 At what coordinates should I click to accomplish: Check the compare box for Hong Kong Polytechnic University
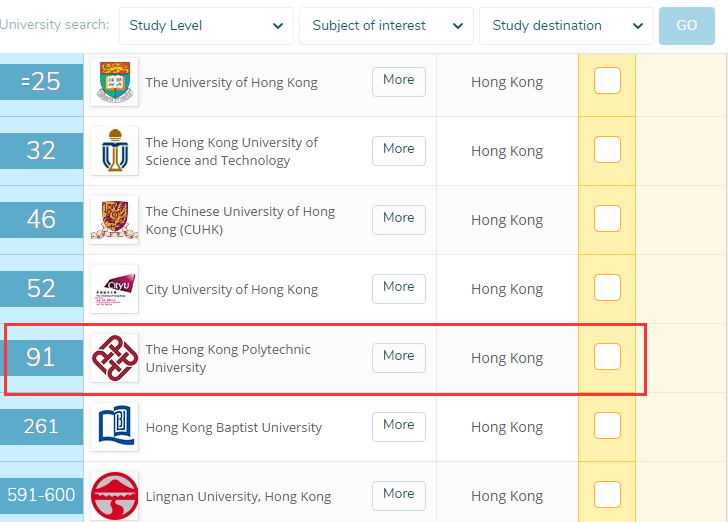coord(607,357)
